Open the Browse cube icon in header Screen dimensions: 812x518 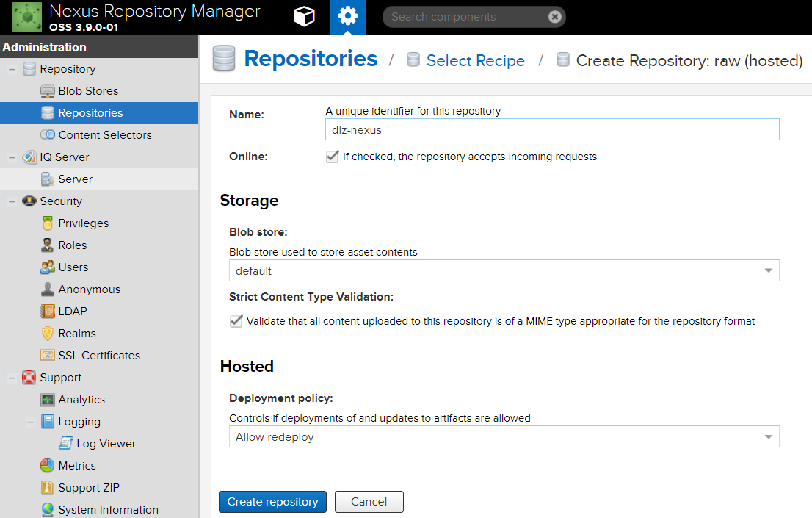click(x=304, y=17)
